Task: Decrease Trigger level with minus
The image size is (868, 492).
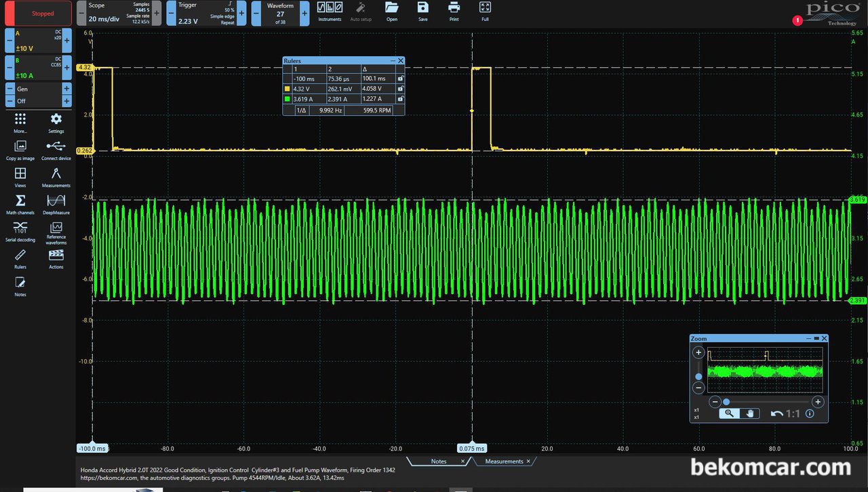Action: (x=171, y=14)
